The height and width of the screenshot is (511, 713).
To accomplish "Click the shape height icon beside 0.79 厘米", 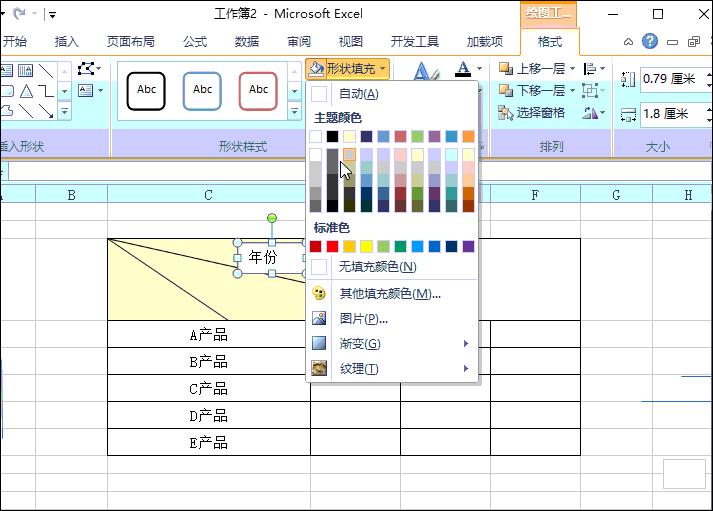I will 628,79.
